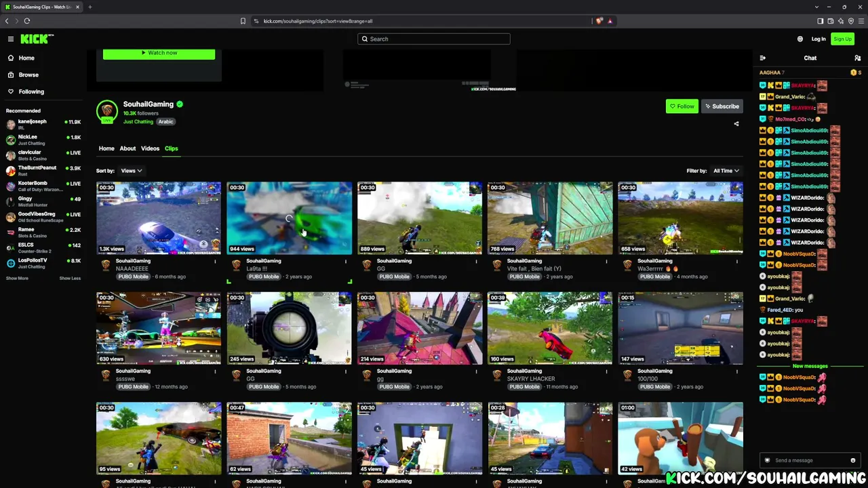This screenshot has height=488, width=868.
Task: Open recommended channel NickLee
Action: [43, 140]
